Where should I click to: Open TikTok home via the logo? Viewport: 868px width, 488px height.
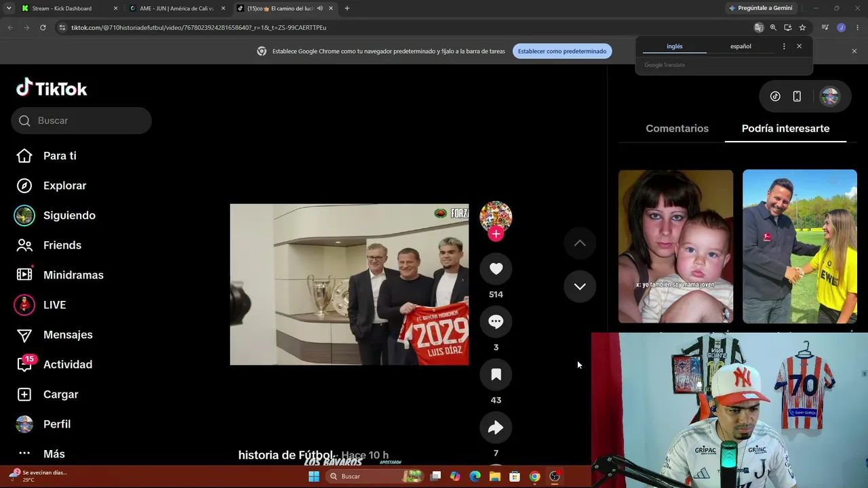click(x=52, y=88)
